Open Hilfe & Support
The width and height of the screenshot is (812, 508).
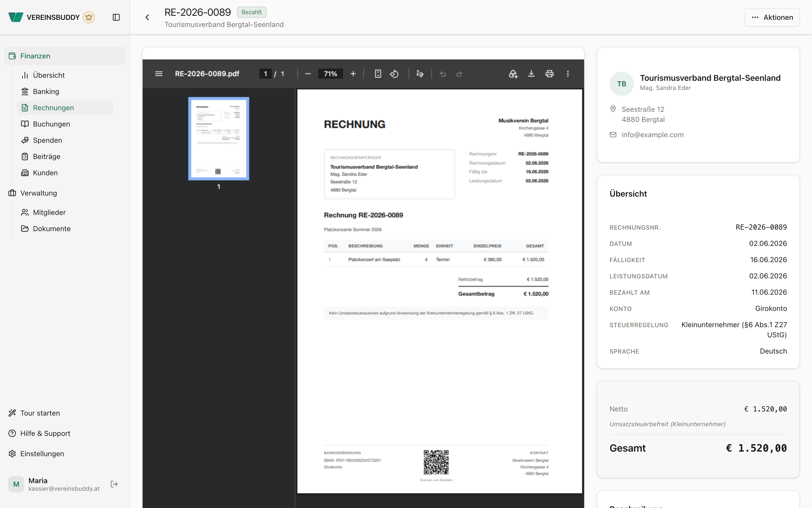[x=65, y=433]
